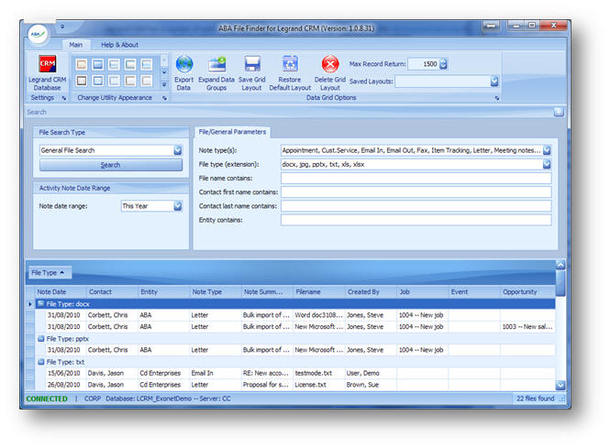Image resolution: width=610 pixels, height=448 pixels.
Task: Select the first skin thumbnail in bottom gallery row
Action: [x=81, y=80]
